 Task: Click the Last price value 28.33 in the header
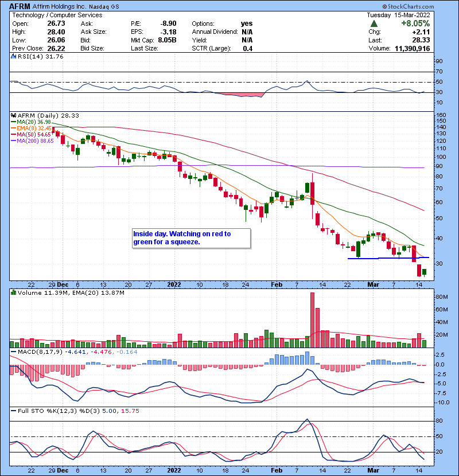click(421, 40)
